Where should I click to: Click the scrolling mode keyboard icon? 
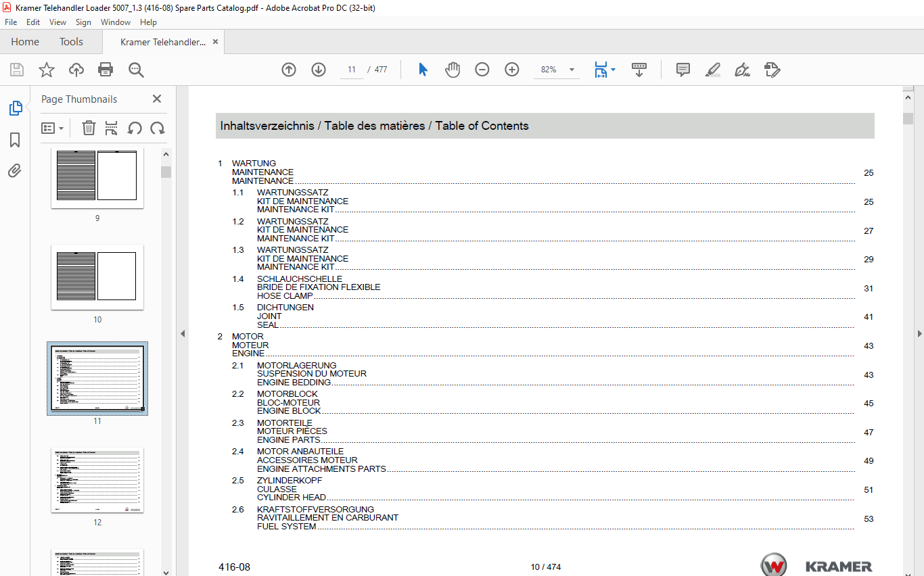(x=639, y=70)
